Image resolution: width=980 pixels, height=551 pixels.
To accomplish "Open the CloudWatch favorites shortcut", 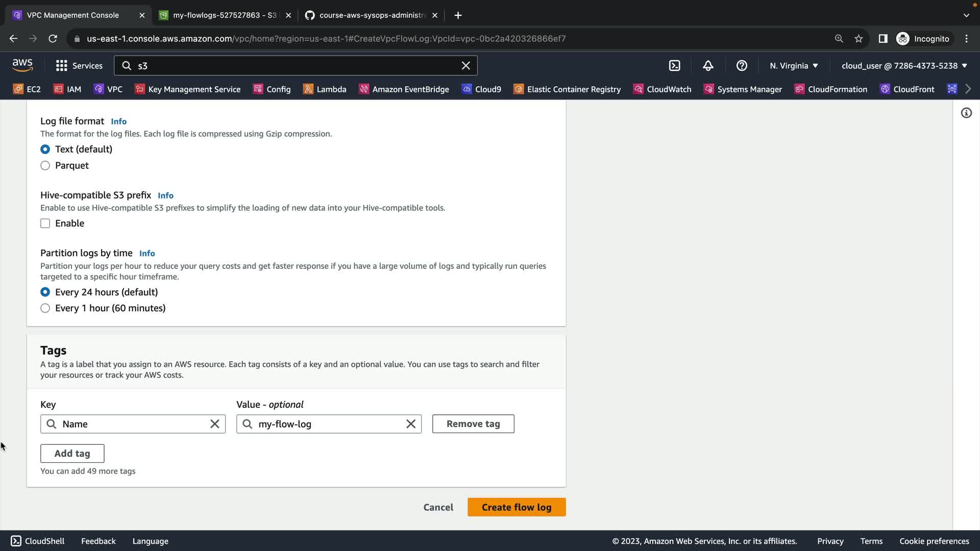I will pos(663,89).
